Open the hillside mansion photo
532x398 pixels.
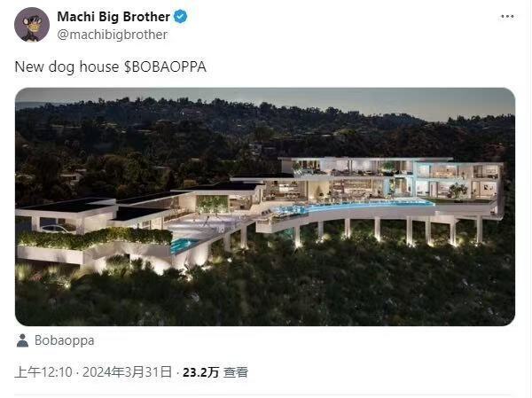265,207
